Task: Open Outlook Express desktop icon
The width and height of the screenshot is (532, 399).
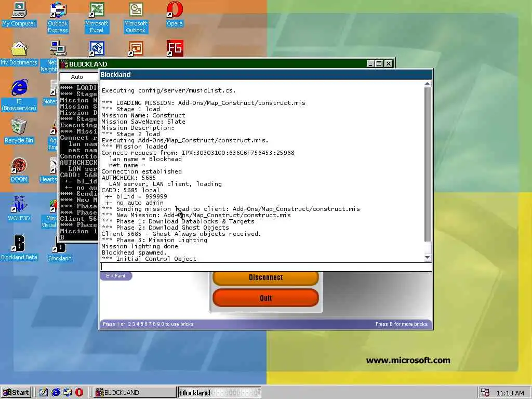Action: [x=58, y=18]
